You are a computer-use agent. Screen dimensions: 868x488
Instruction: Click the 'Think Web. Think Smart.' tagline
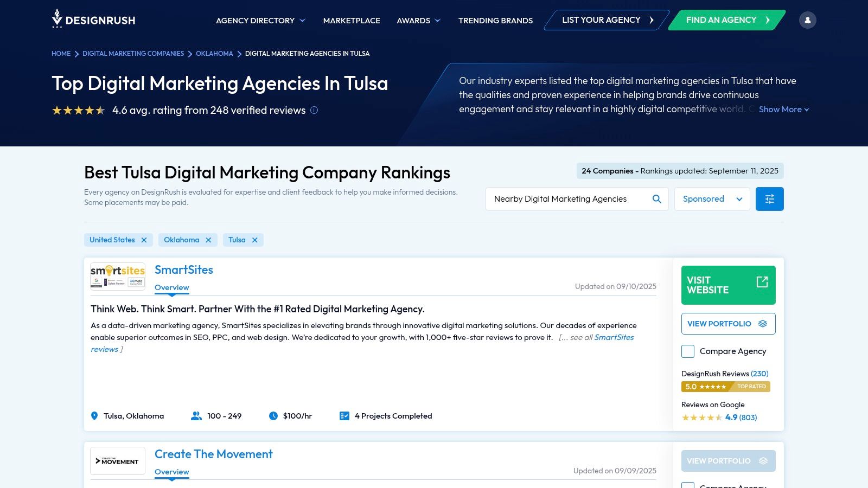pos(258,309)
